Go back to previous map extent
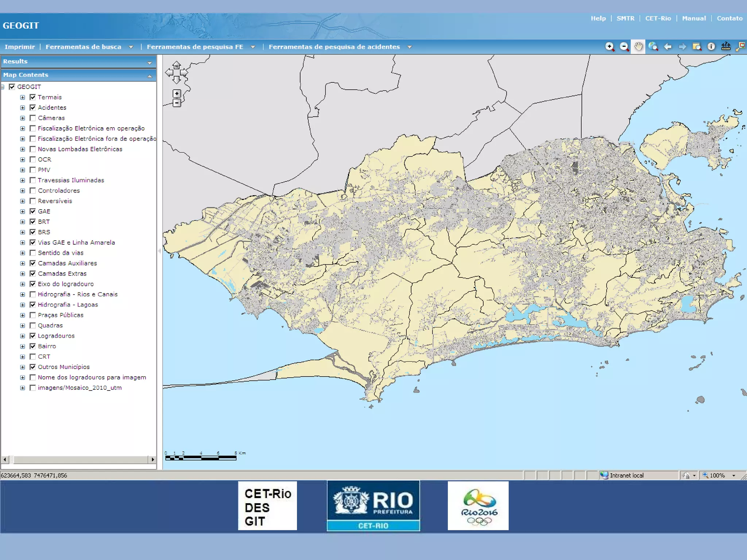This screenshot has width=747, height=560. tap(667, 47)
